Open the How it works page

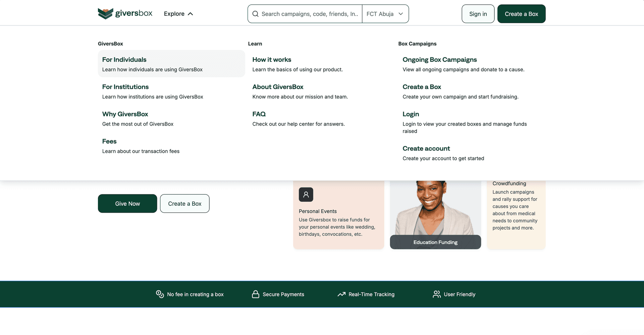[272, 60]
